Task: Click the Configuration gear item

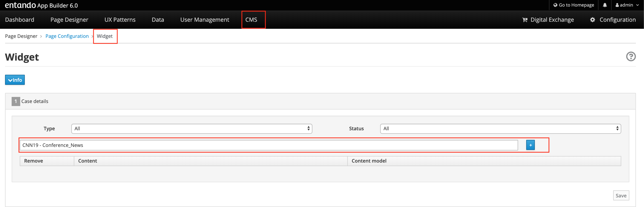Action: pos(613,20)
